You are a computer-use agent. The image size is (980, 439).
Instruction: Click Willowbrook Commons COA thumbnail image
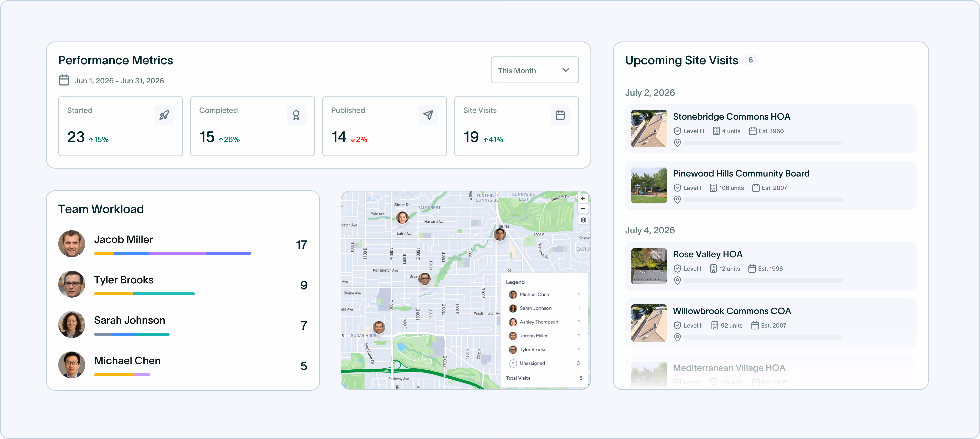point(649,323)
